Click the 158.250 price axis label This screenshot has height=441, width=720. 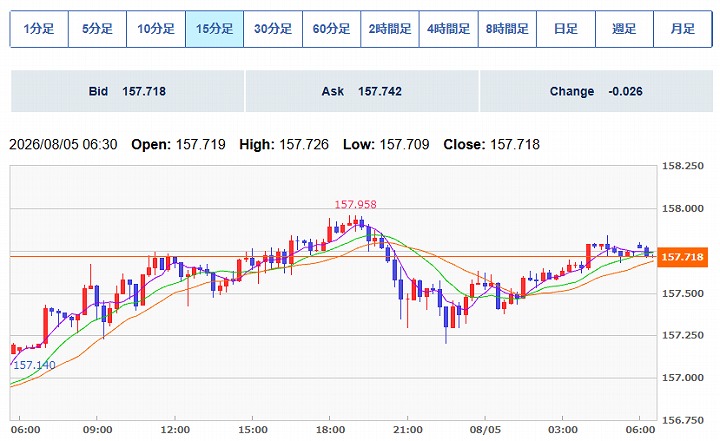point(682,166)
